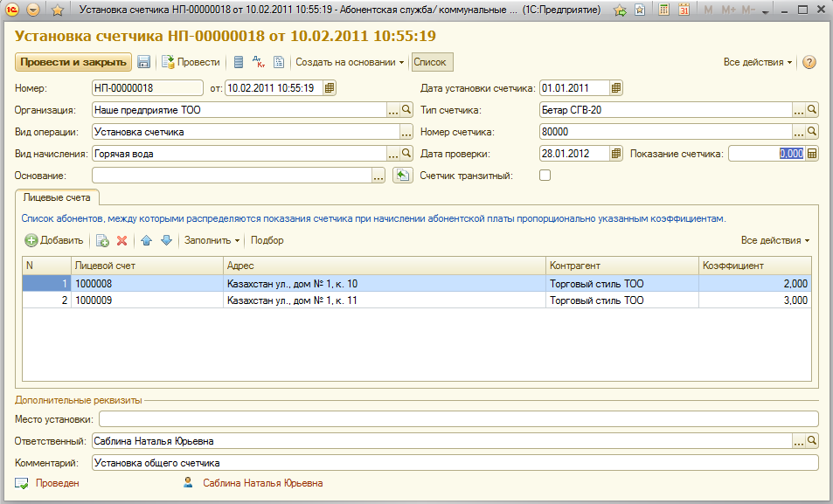Move row up with blue up arrow

pyautogui.click(x=147, y=240)
